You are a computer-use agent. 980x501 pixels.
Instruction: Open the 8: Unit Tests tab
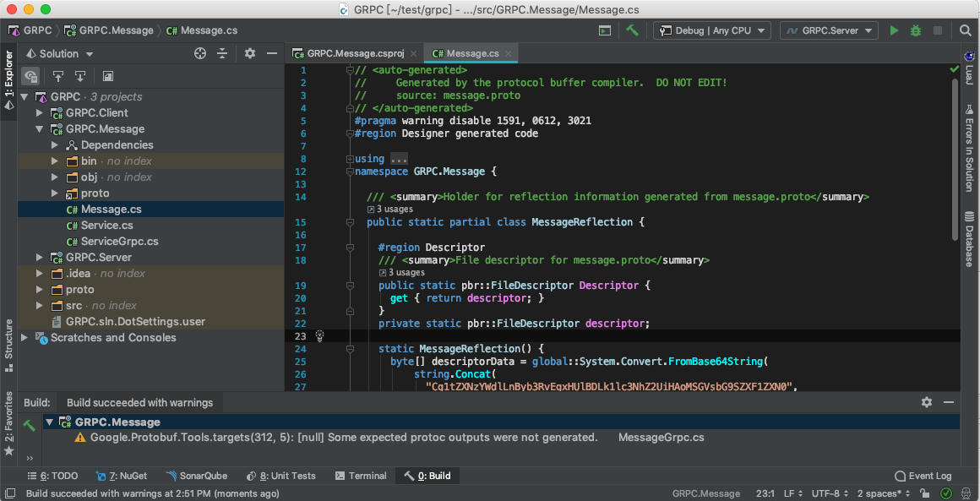281,476
